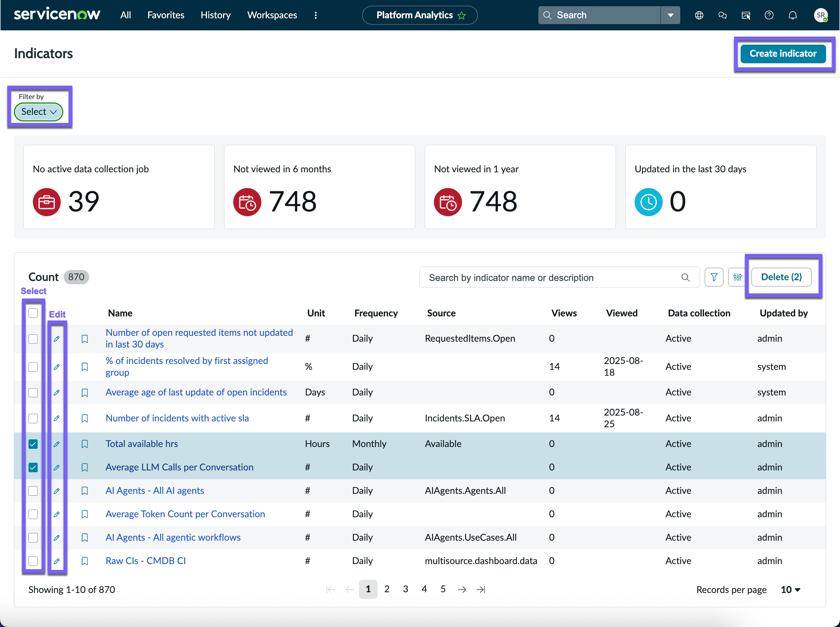
Task: Favorite Platform Analytics with the star icon
Action: pos(462,16)
